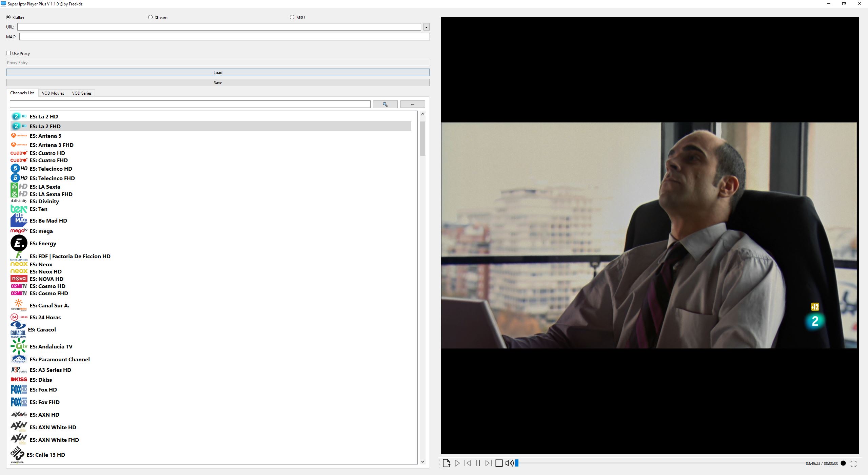Focus the URL input field

point(219,27)
